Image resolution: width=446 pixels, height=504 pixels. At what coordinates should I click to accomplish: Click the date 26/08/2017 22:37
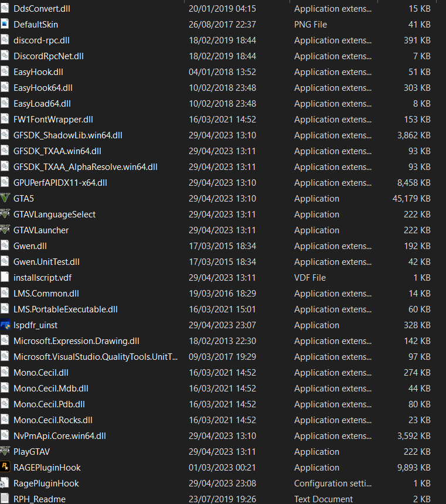(222, 25)
